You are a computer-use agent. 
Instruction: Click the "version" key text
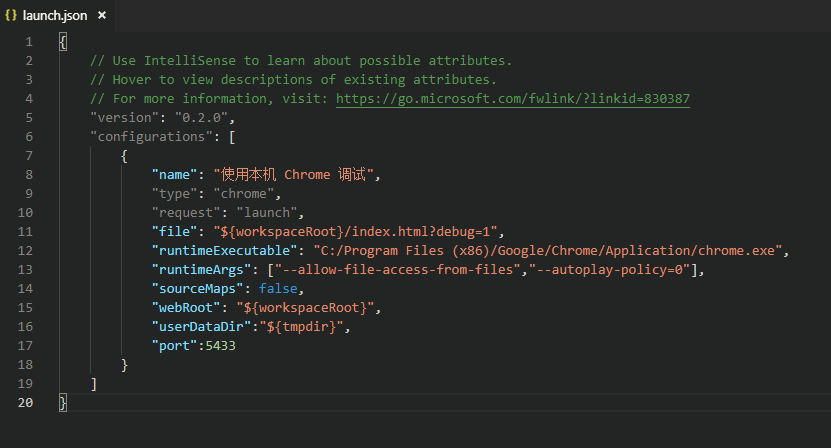click(x=125, y=118)
